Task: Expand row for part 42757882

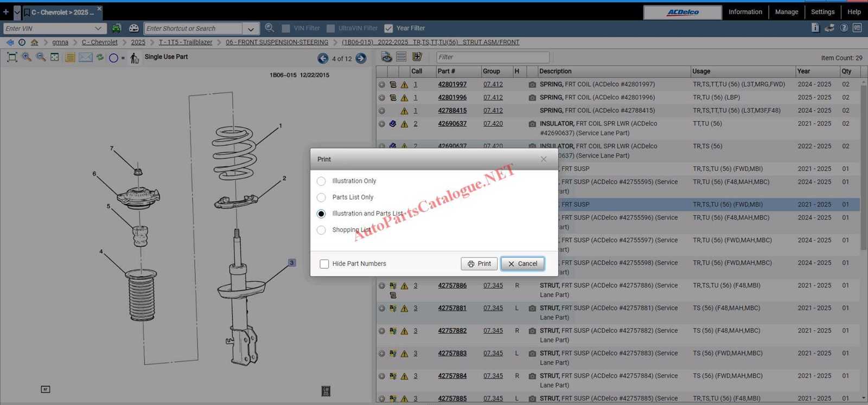Action: pos(382,331)
